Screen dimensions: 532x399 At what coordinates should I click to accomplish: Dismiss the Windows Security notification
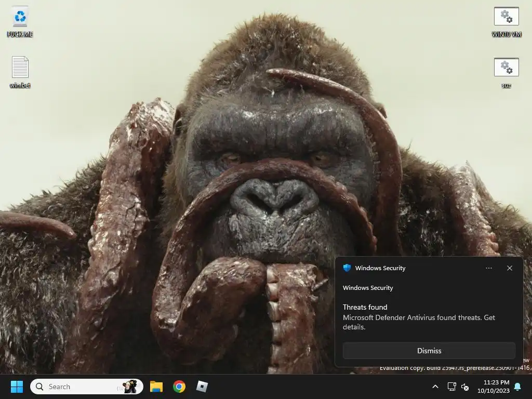point(429,351)
